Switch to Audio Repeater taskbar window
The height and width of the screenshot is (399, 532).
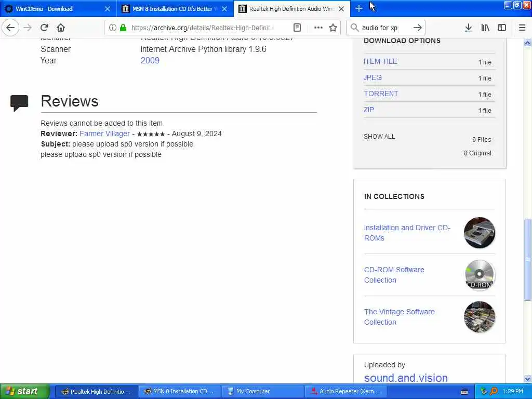coord(346,392)
